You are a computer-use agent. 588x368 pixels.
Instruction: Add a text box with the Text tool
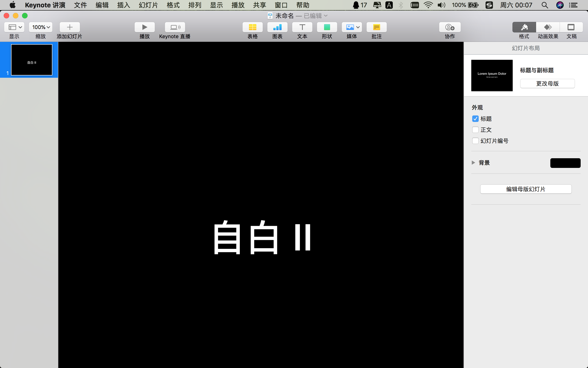click(302, 27)
